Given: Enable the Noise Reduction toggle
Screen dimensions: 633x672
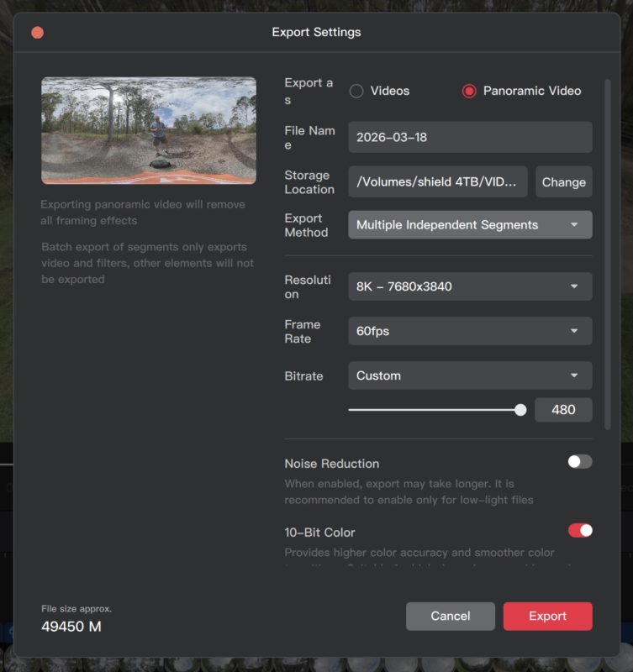Looking at the screenshot, I should 580,461.
